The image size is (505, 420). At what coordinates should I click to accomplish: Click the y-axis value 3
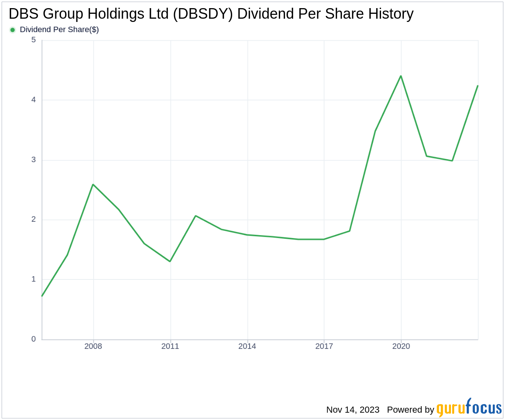(34, 160)
